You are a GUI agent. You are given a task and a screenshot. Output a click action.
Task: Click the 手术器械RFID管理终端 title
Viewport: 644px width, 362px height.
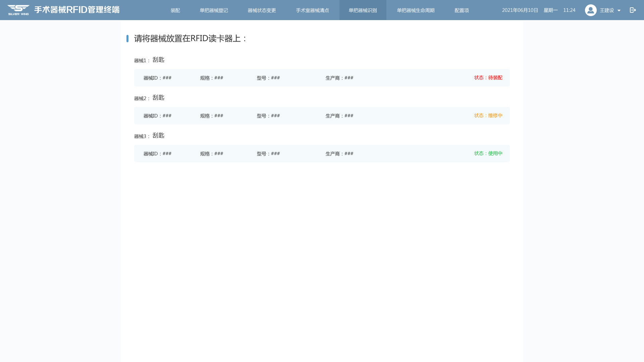click(77, 10)
